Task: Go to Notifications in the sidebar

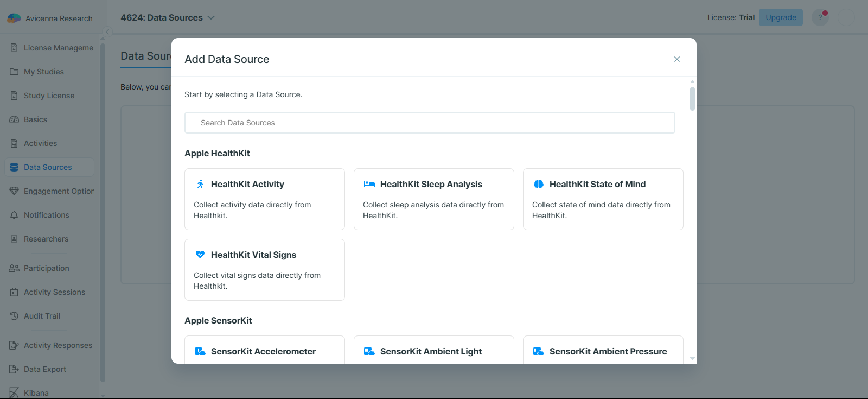Action: coord(46,215)
